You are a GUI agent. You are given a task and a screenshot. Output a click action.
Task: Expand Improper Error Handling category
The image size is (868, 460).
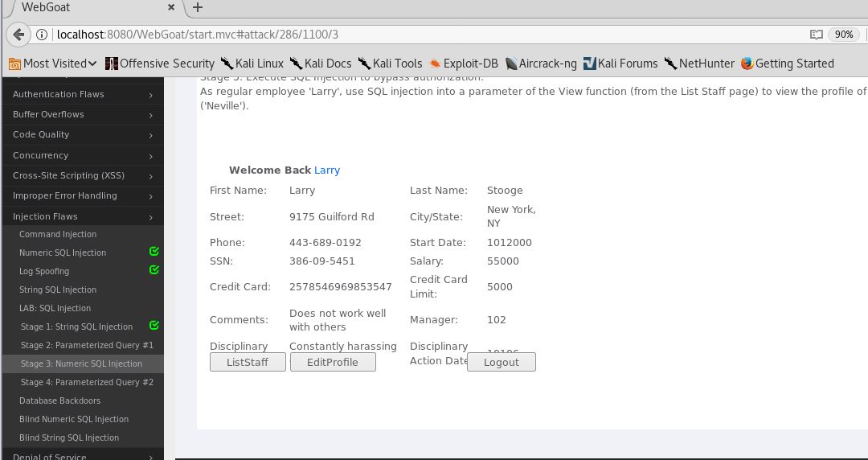coord(83,195)
